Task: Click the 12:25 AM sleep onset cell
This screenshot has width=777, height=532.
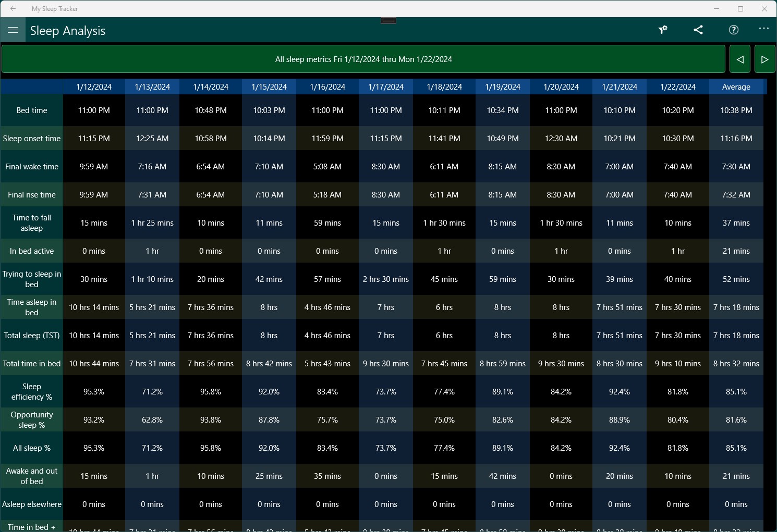Action: (x=152, y=139)
